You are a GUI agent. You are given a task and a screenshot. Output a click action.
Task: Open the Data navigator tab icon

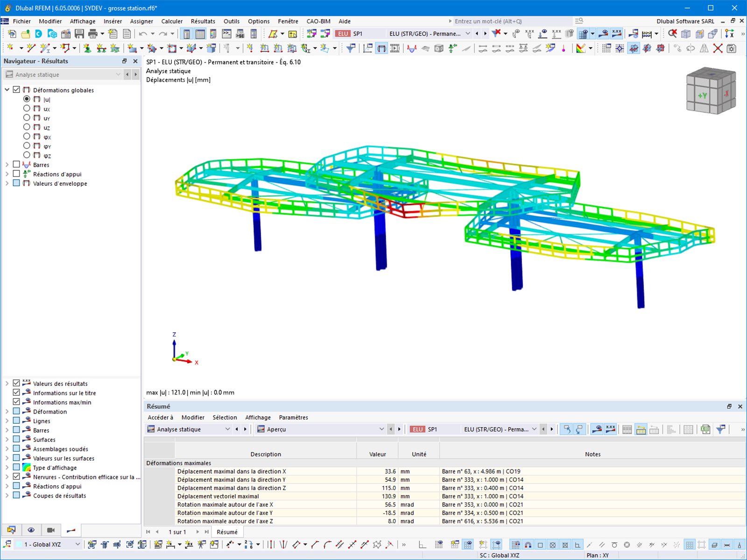(x=12, y=530)
